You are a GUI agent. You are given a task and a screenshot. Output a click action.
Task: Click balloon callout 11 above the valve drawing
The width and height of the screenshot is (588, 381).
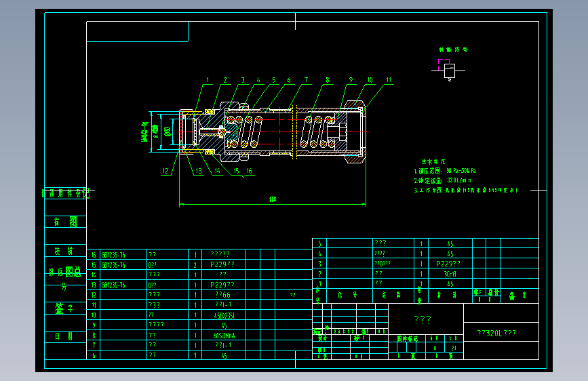pyautogui.click(x=389, y=80)
